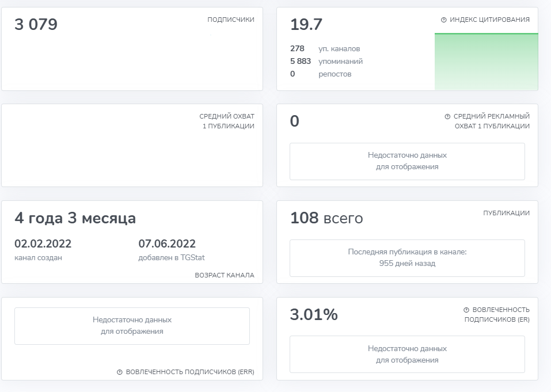Click the 19.7 citation index value
Screen dimensions: 551x392
[306, 24]
